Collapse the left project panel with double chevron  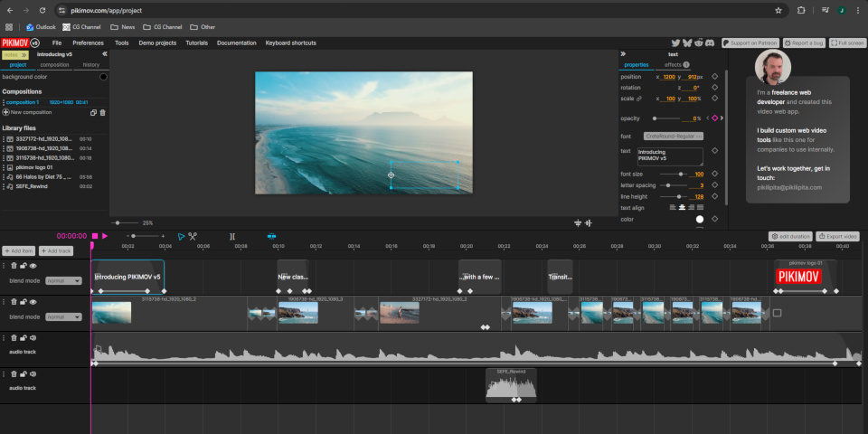[x=104, y=54]
